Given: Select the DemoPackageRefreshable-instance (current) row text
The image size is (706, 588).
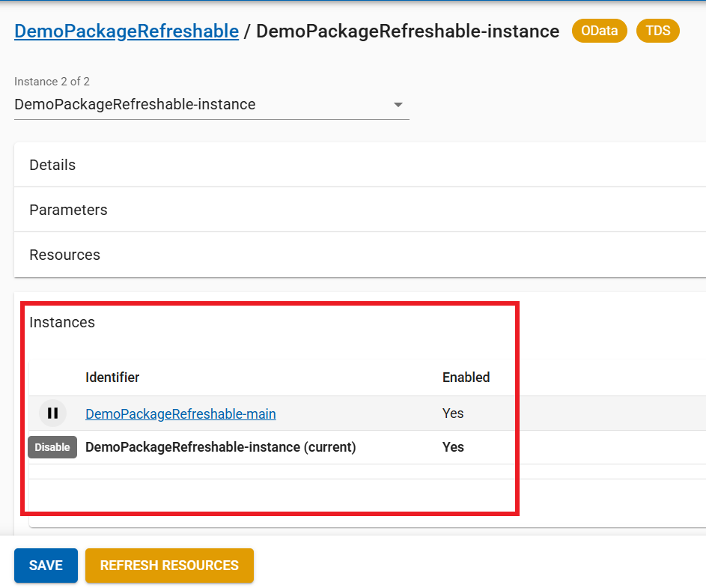Looking at the screenshot, I should tap(220, 447).
